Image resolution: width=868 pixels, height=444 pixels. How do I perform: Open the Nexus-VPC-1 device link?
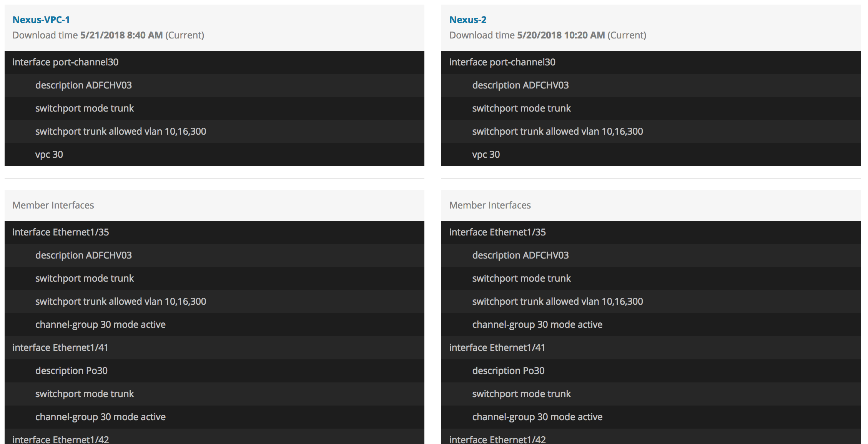[41, 20]
